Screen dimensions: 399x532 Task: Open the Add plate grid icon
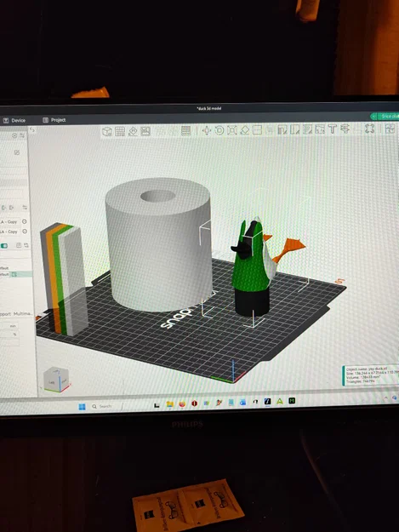(x=120, y=131)
